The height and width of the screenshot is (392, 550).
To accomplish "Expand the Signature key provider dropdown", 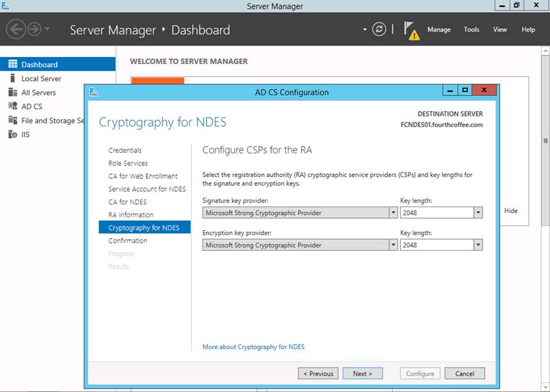I will click(x=393, y=213).
